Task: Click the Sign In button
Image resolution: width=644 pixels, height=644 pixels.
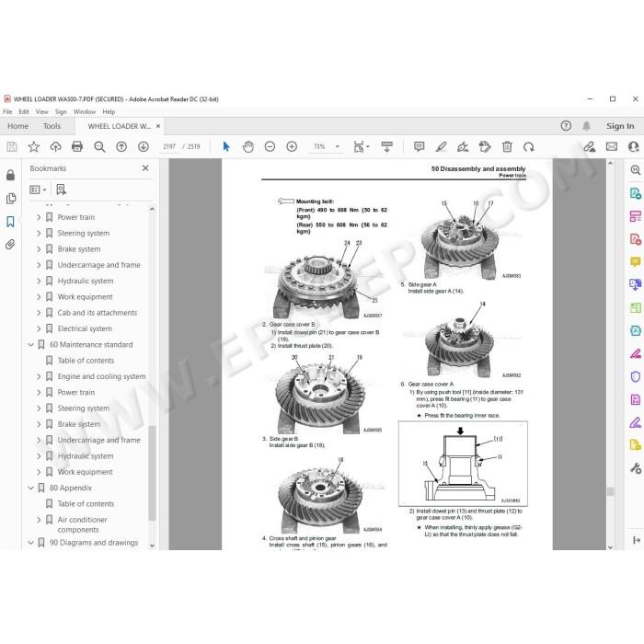Action: (620, 126)
